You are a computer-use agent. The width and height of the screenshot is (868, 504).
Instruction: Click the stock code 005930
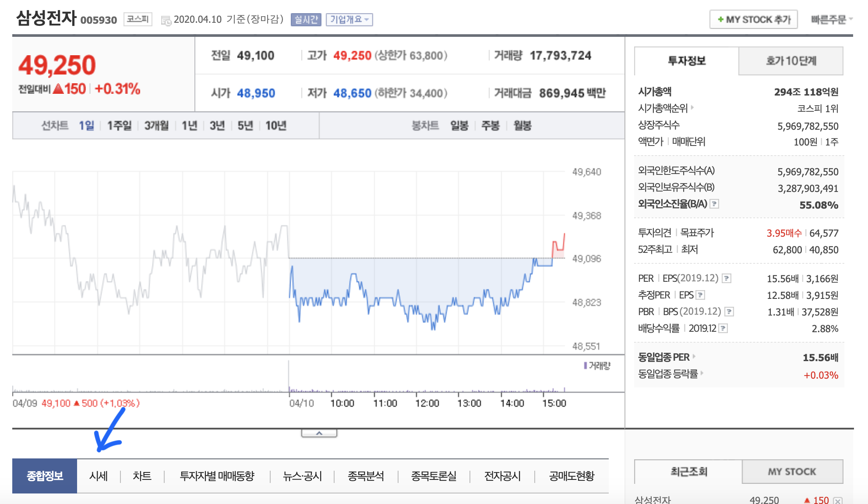tap(99, 20)
